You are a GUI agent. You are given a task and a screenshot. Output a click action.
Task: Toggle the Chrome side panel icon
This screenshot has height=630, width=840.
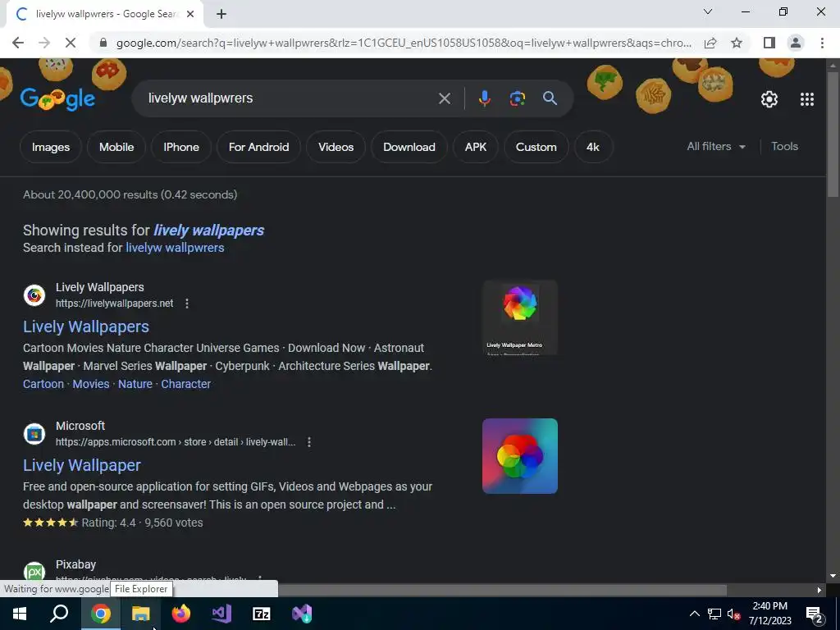point(769,43)
